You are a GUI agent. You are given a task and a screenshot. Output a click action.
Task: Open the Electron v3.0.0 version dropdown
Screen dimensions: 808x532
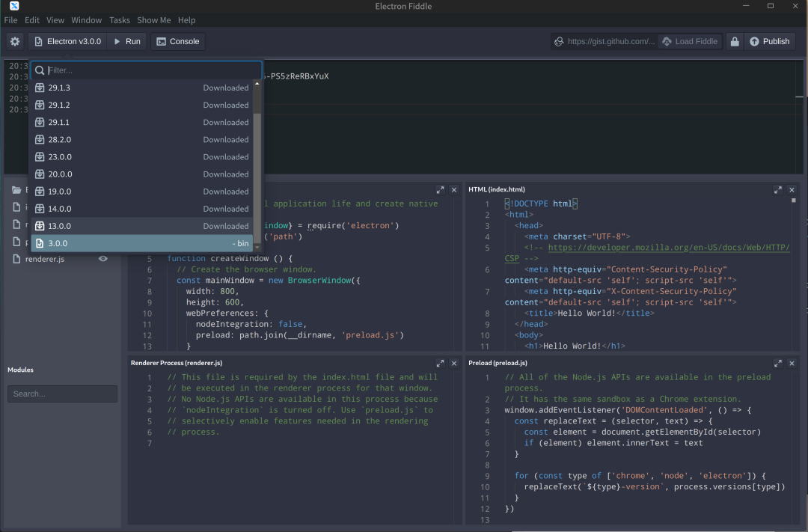click(x=67, y=42)
